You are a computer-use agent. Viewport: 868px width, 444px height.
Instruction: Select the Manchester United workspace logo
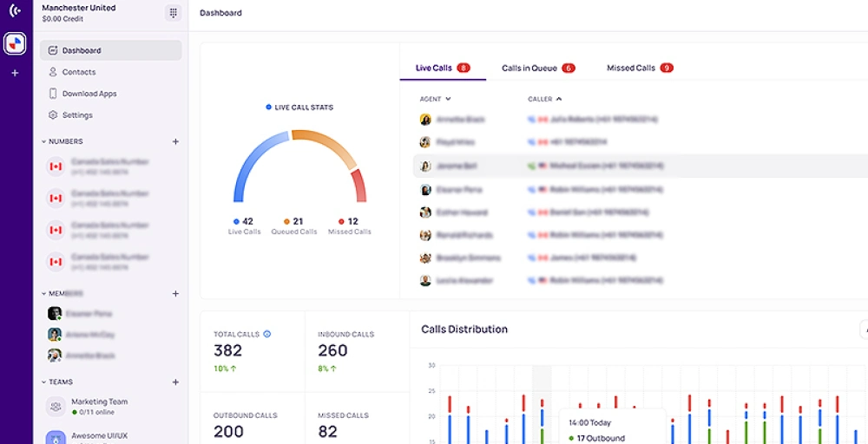[x=15, y=43]
